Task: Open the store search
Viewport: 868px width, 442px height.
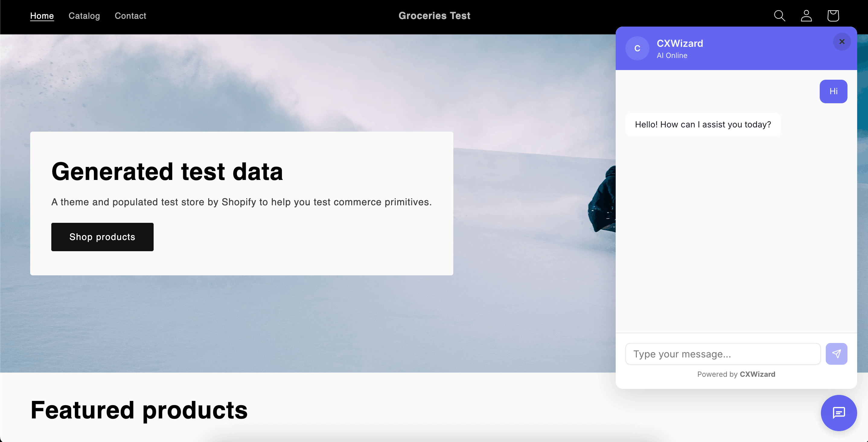Action: (x=780, y=15)
